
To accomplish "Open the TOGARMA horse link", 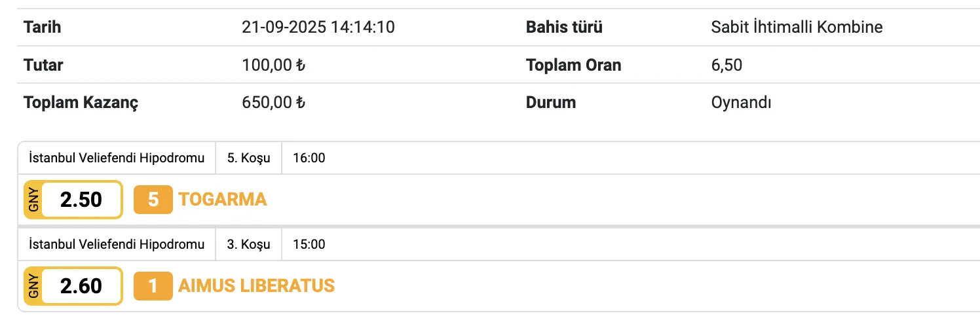I will pos(223,199).
